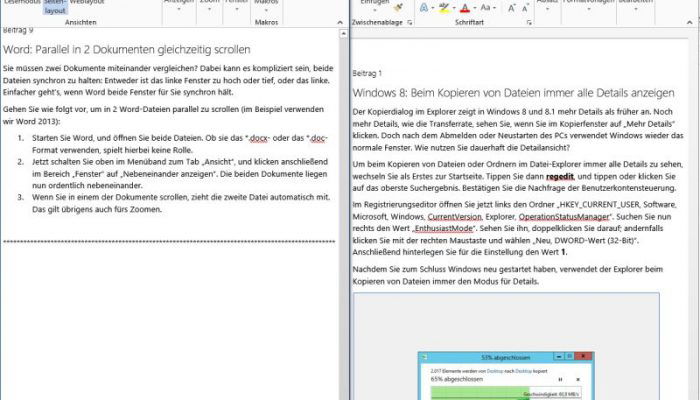Click paragraph starting 'Der Kopierdialog im Explorer zeigt'
This screenshot has width=700, height=400.
coord(518,129)
